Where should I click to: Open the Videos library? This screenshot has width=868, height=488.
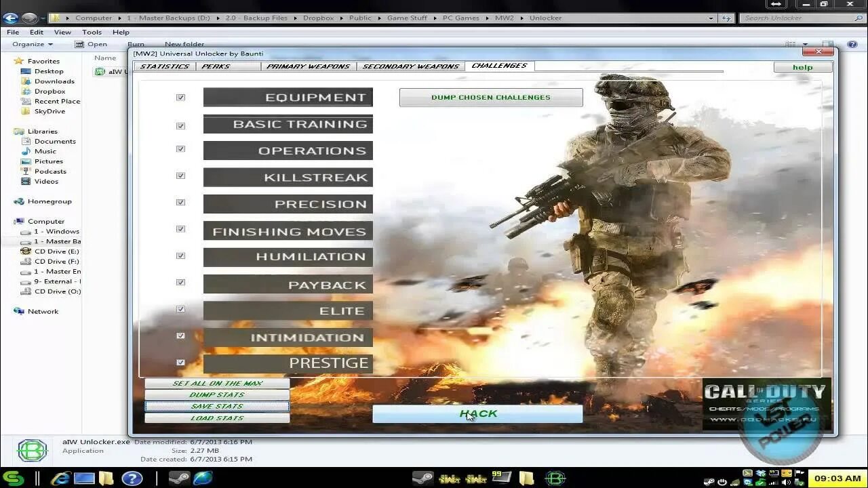point(46,182)
